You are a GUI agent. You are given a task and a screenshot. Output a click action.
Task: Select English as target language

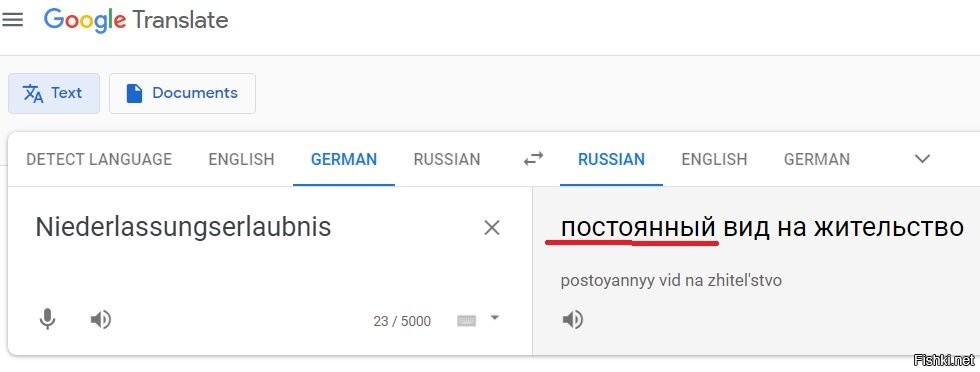(x=714, y=159)
